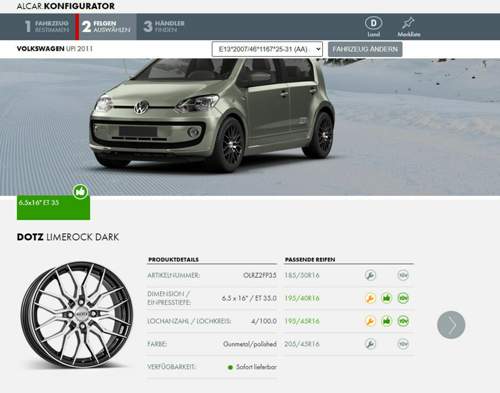
Task: Click wrench icon for tyre 185/50R16
Action: [370, 275]
